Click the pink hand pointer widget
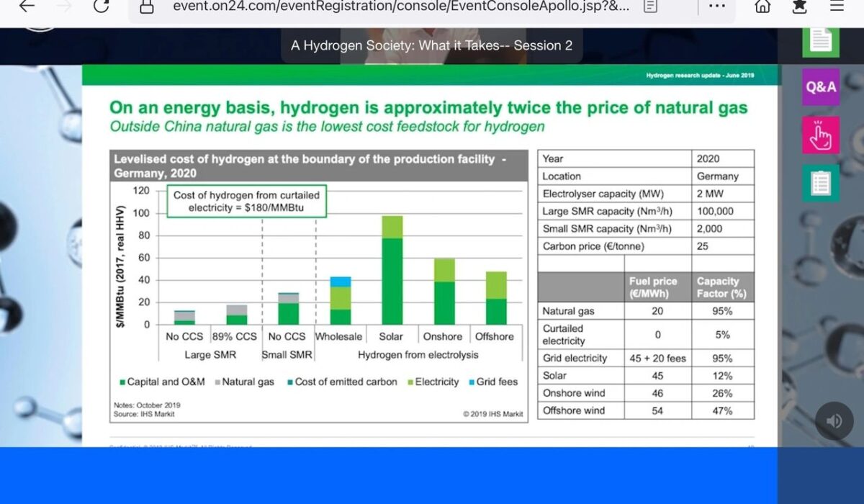 click(x=821, y=135)
